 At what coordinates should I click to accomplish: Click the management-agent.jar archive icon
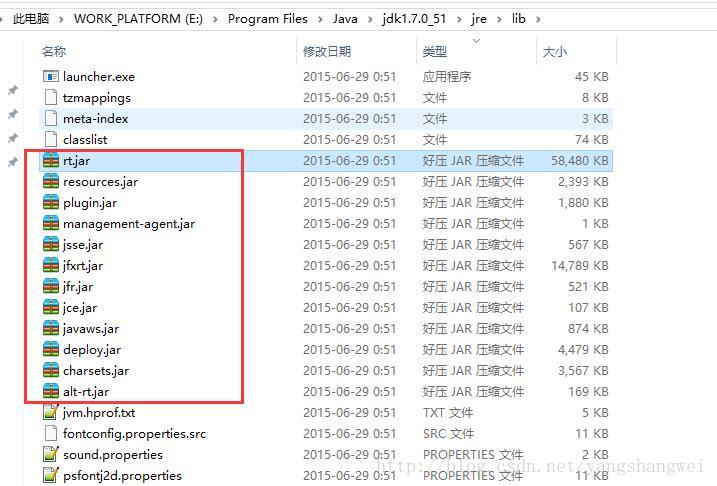(x=51, y=224)
